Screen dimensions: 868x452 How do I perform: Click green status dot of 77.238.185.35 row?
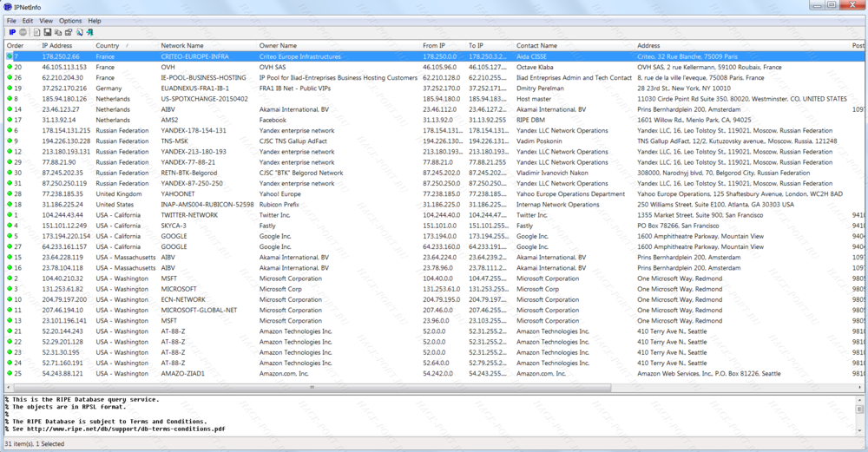pyautogui.click(x=10, y=193)
